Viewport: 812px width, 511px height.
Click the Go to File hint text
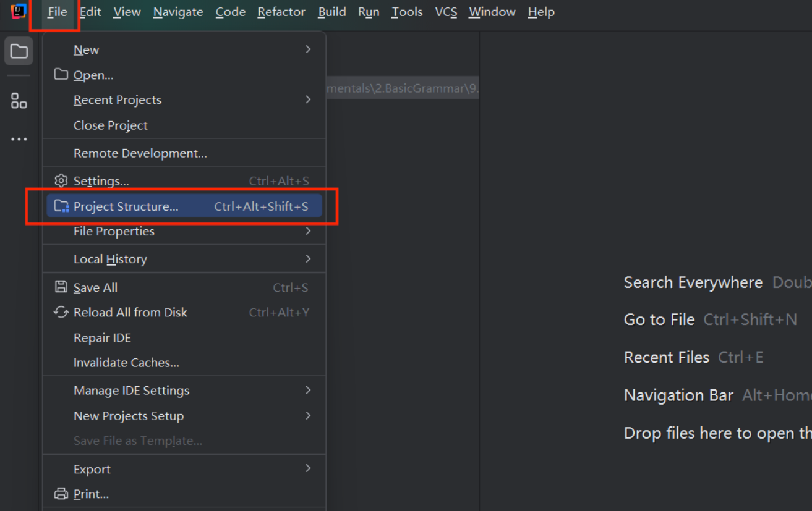[659, 319]
